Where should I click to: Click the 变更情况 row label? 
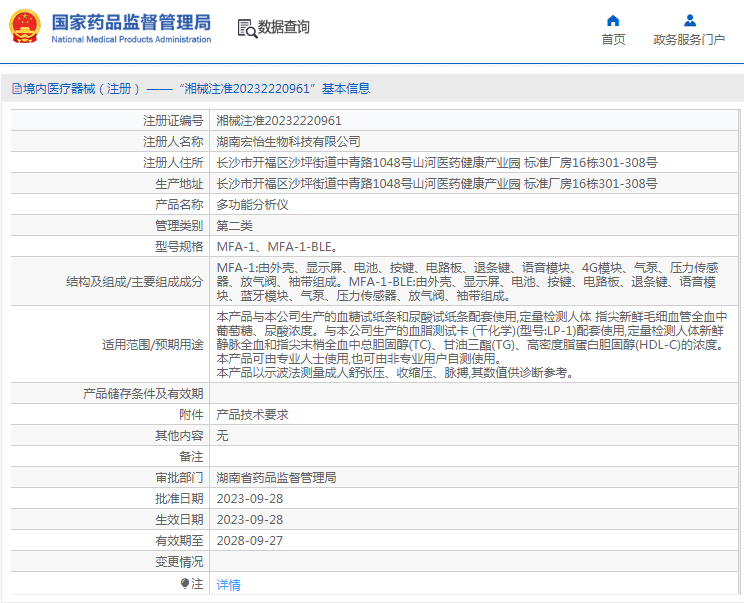pyautogui.click(x=179, y=562)
